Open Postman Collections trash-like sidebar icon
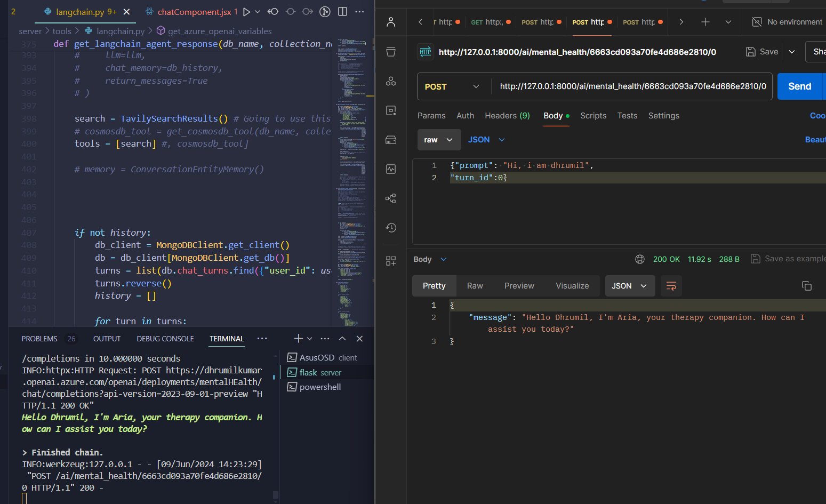This screenshot has width=826, height=504. click(391, 52)
